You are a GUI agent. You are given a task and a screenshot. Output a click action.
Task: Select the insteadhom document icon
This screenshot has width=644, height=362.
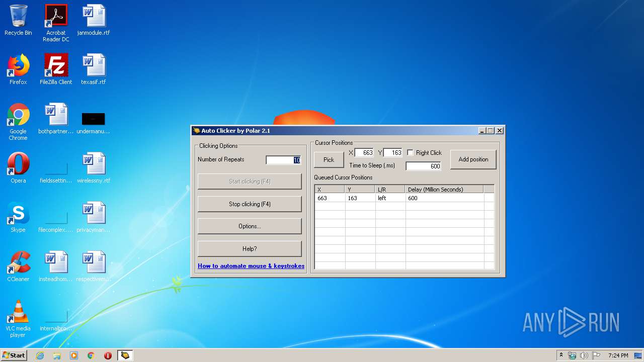click(x=56, y=266)
